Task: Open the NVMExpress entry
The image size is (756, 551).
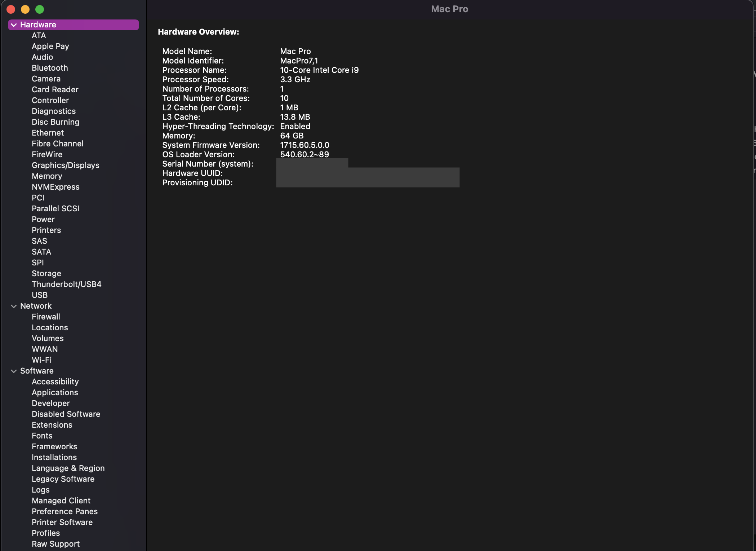Action: pos(55,187)
